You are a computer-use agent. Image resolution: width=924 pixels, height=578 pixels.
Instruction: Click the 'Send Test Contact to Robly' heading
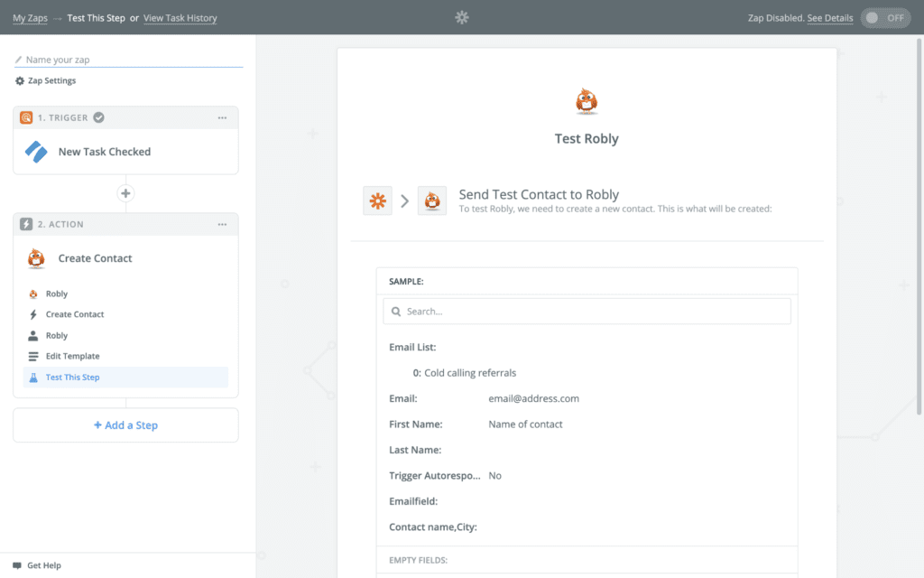[539, 195]
